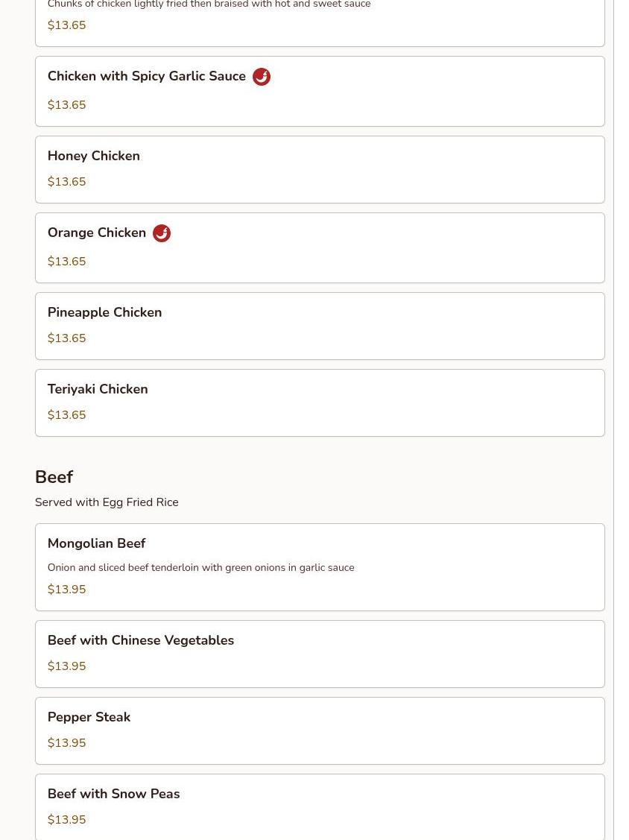This screenshot has width=629, height=840.
Task: Select Beef with Snow Peas card
Action: pyautogui.click(x=320, y=806)
